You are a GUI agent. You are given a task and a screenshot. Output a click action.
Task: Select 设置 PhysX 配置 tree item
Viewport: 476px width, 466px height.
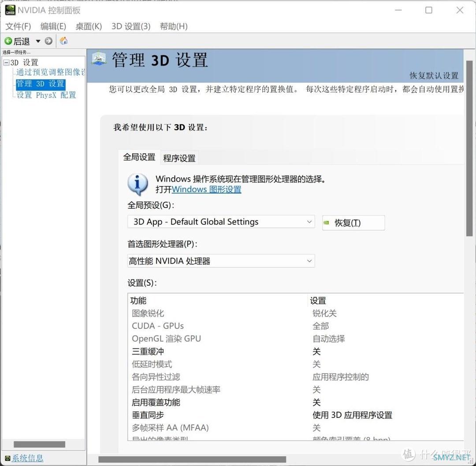46,95
